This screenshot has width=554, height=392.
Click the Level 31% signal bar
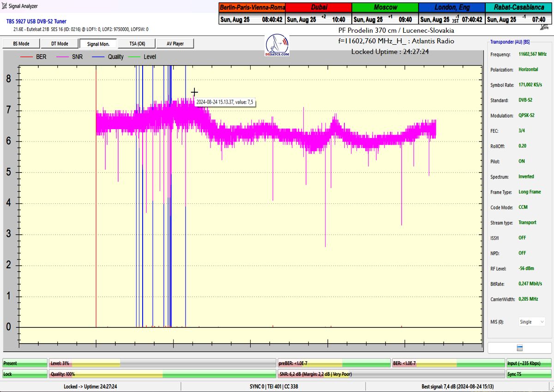tap(162, 363)
